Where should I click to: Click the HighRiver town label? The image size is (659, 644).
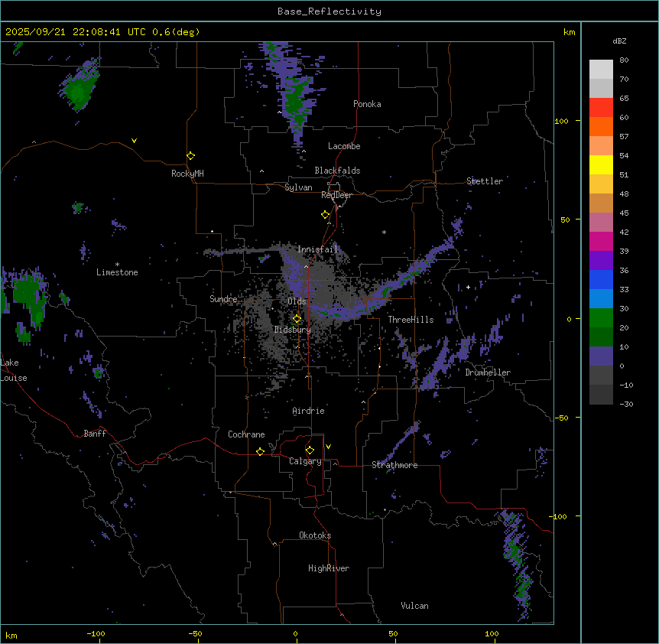point(329,568)
